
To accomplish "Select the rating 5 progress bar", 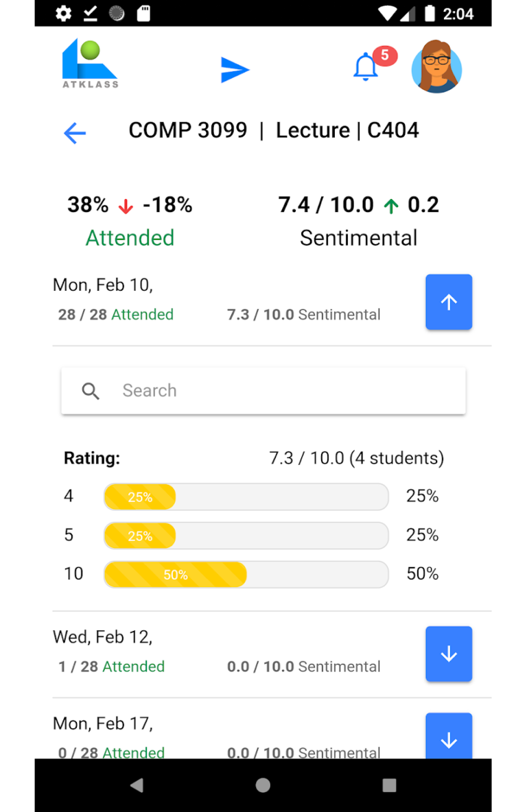I will [246, 536].
